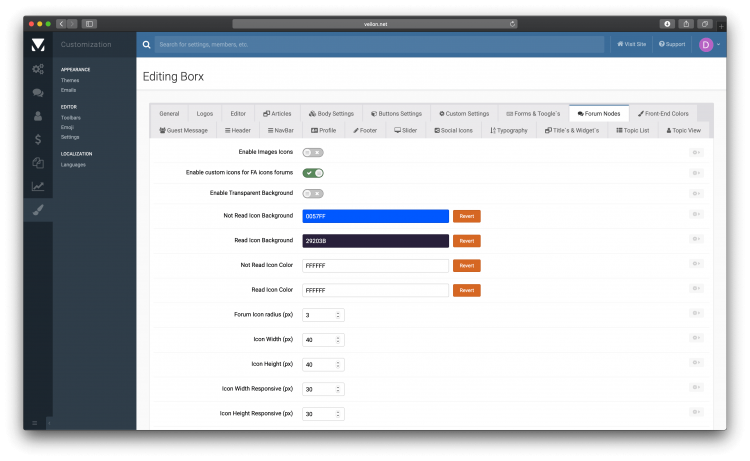
Task: Open Safari downloads button
Action: click(x=667, y=23)
